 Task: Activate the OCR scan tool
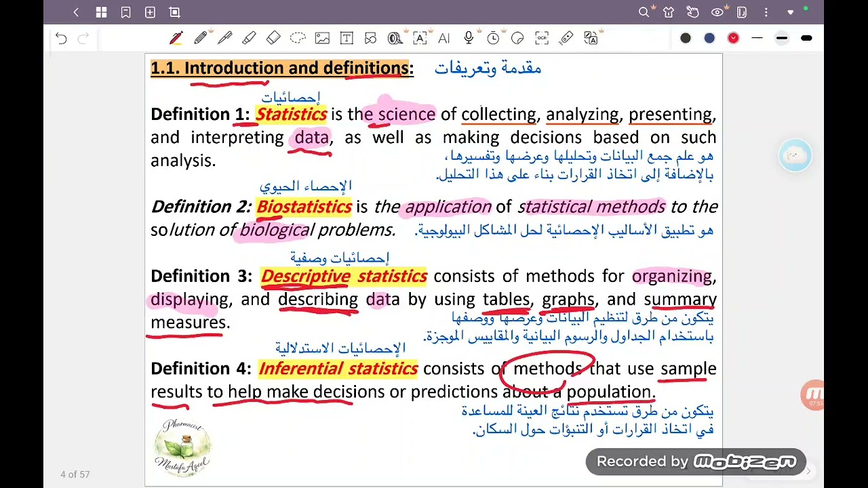point(542,38)
